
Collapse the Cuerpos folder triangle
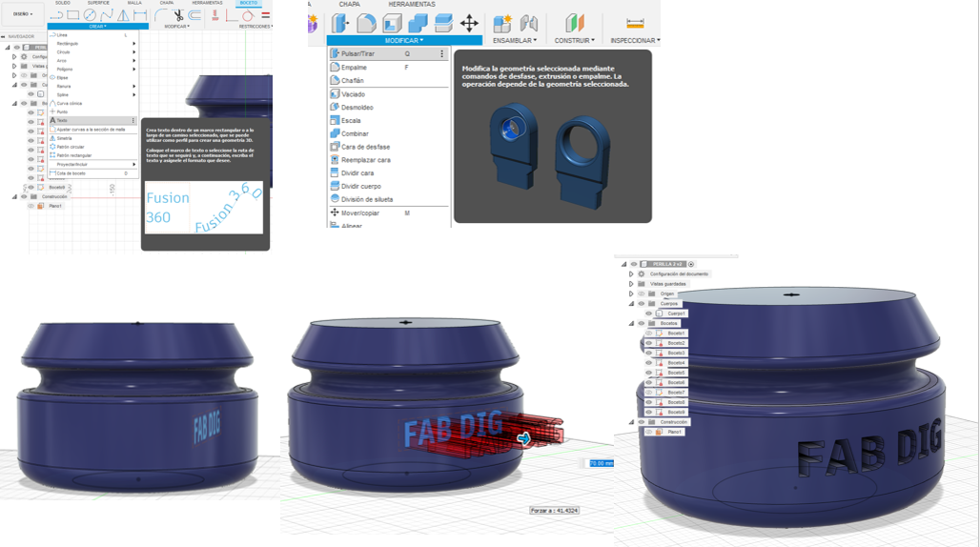[x=631, y=303]
